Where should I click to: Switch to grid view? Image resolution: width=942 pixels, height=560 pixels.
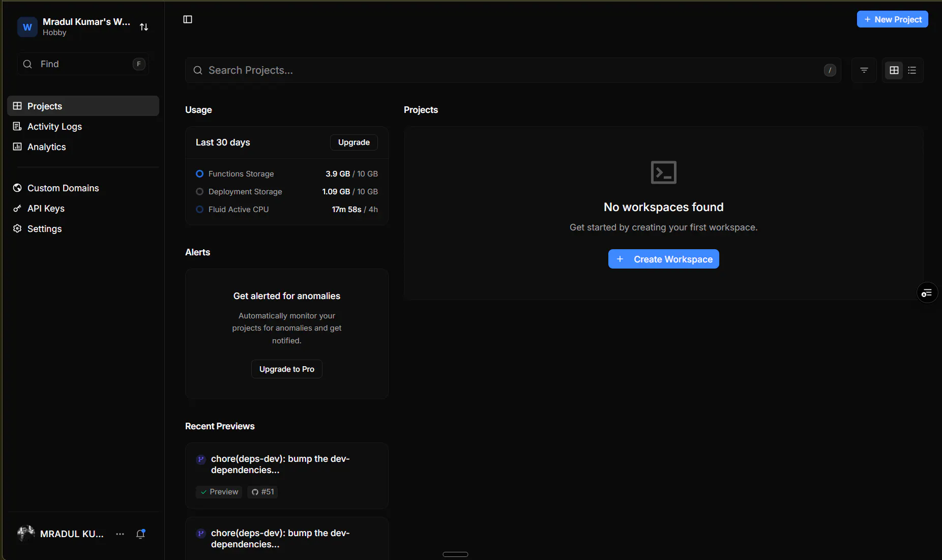click(x=894, y=70)
